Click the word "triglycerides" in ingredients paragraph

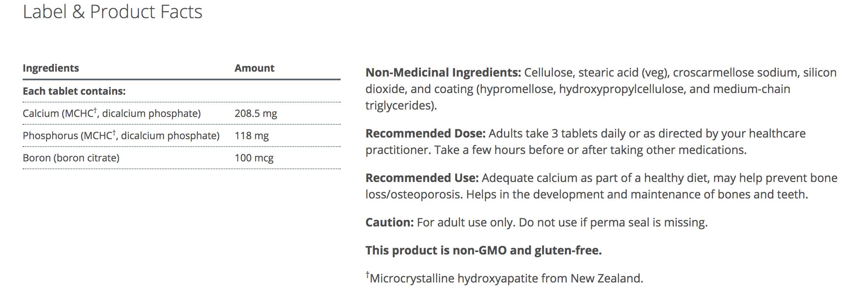(x=397, y=105)
